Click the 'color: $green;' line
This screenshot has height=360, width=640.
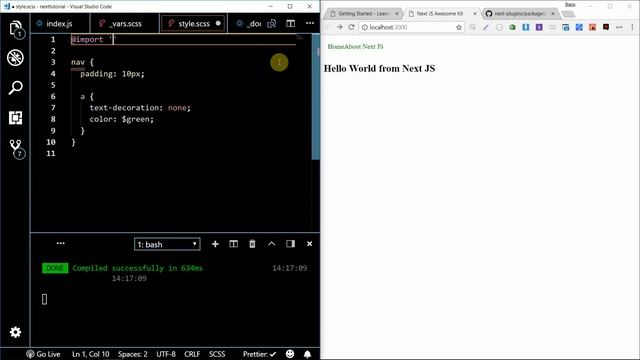point(122,119)
